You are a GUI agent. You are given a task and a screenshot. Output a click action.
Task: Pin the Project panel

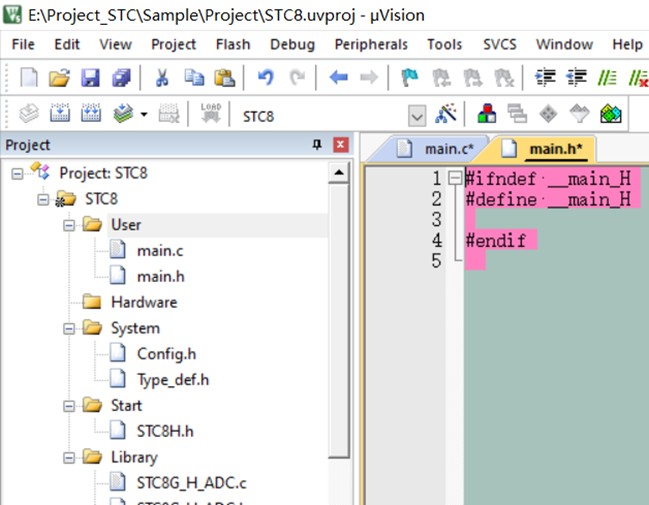317,145
